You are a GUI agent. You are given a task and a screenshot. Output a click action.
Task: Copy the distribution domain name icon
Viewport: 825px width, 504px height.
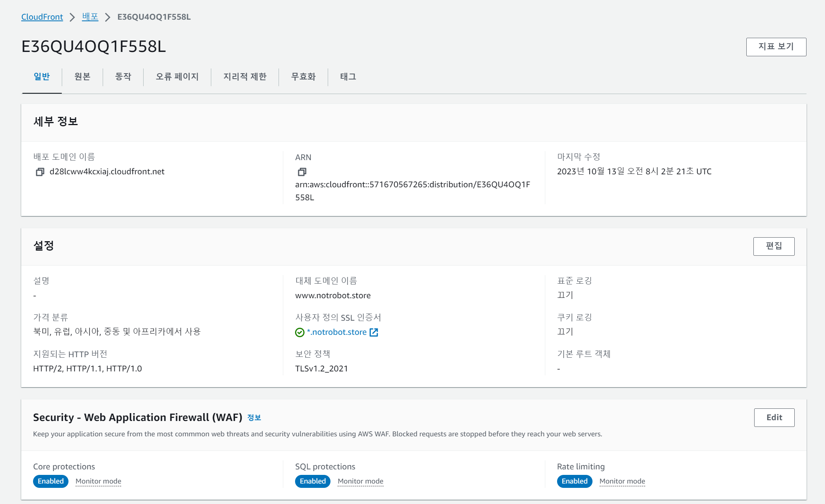[40, 172]
